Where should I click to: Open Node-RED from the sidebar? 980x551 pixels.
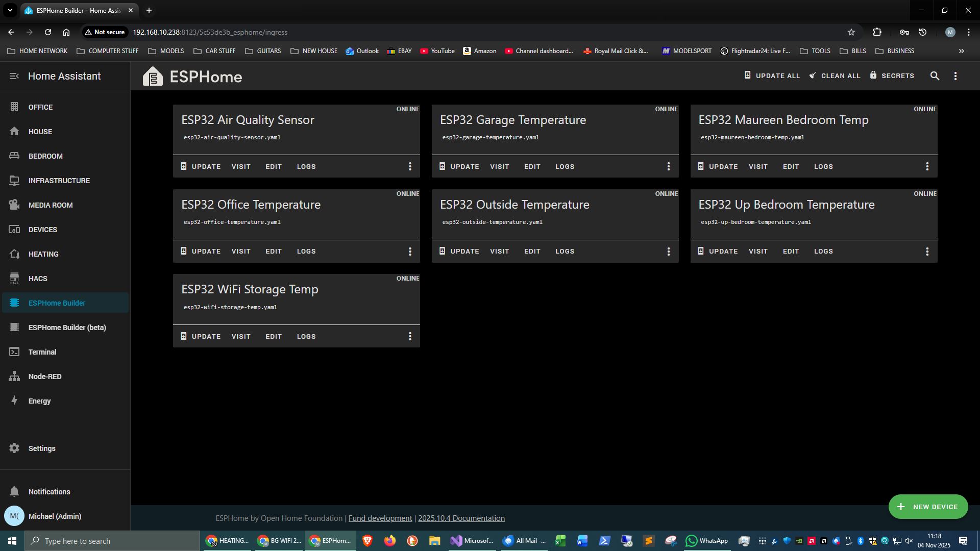pyautogui.click(x=44, y=377)
